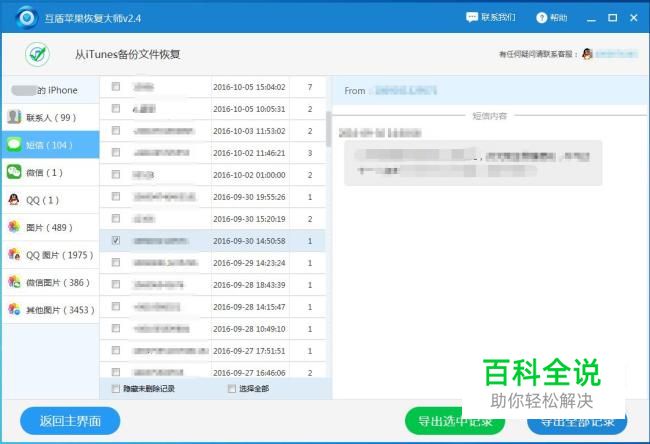
Task: Open 其他图片 (3453) category
Action: 51,310
